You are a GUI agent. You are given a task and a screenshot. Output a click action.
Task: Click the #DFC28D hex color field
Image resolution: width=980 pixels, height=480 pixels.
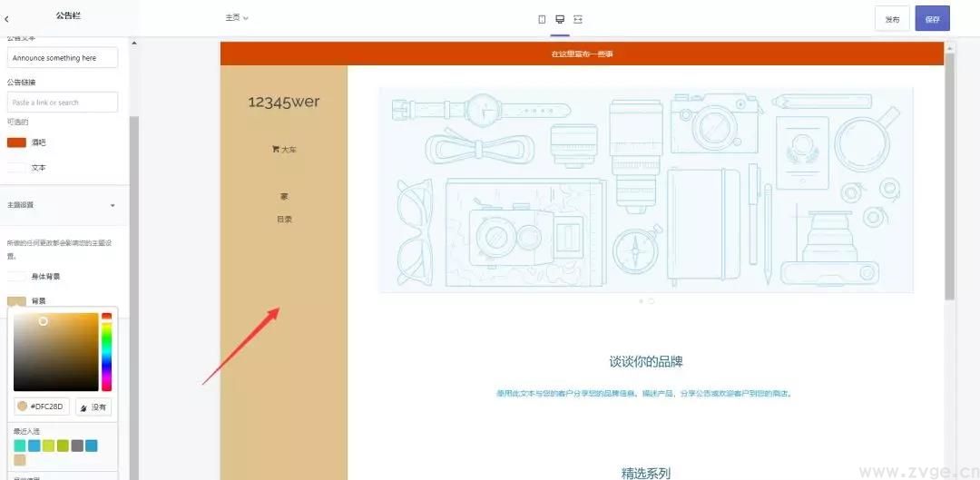pyautogui.click(x=42, y=407)
